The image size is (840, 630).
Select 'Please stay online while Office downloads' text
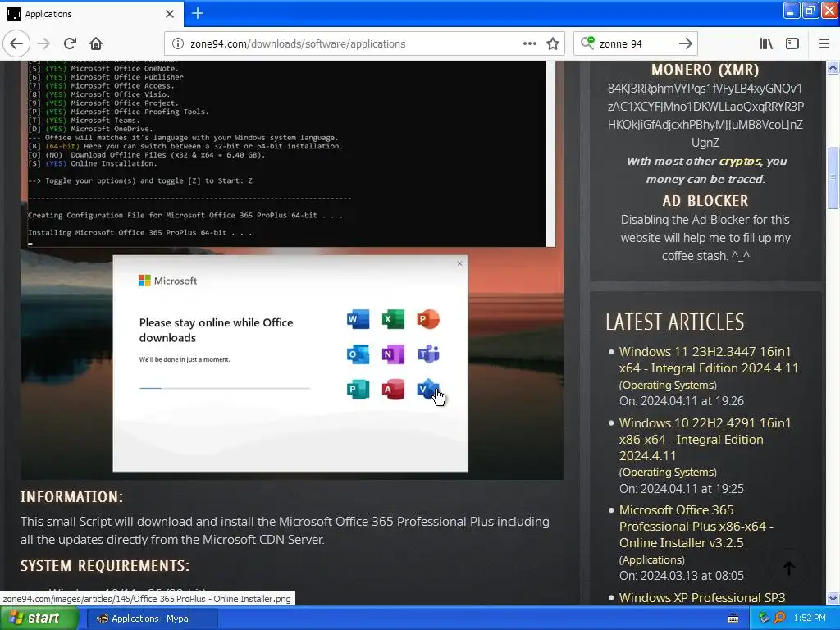[x=216, y=330]
